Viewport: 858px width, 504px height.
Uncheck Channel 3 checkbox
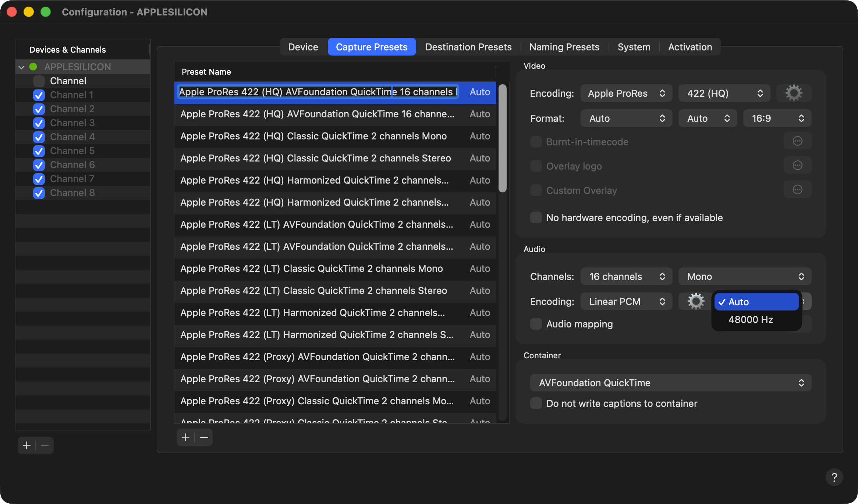click(39, 123)
